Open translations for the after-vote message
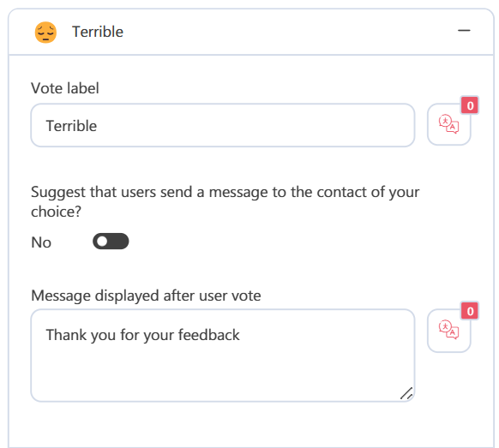 point(448,331)
